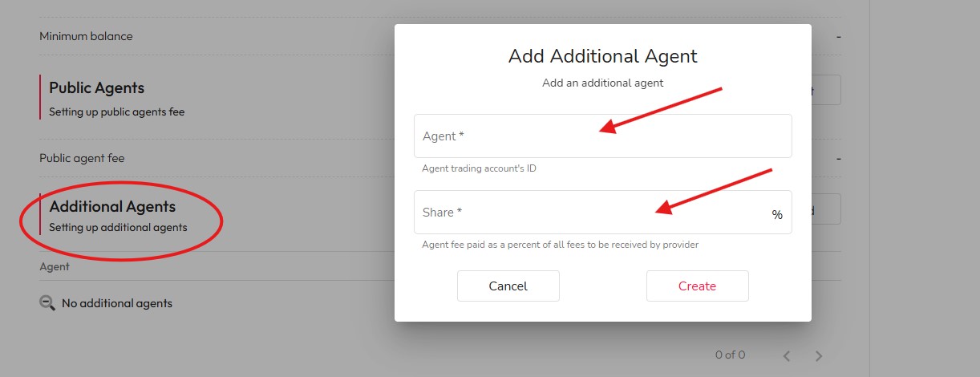This screenshot has width=980, height=377.
Task: Go to next page with right chevron
Action: pos(818,355)
